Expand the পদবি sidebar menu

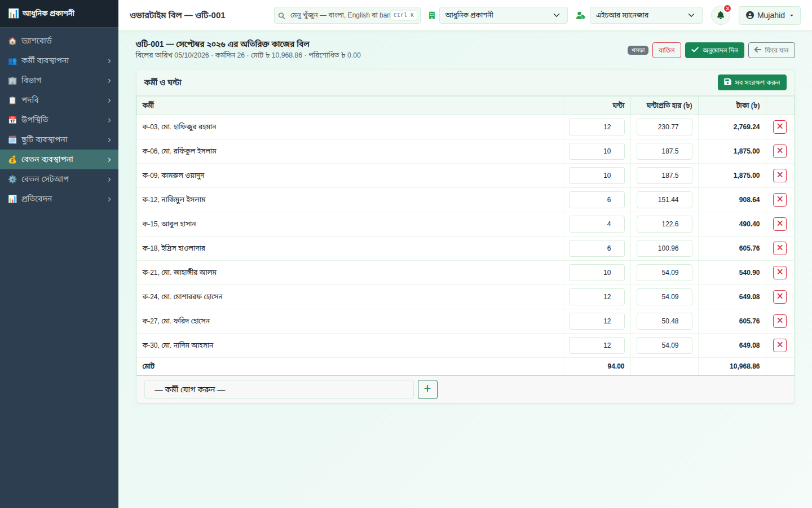point(59,100)
